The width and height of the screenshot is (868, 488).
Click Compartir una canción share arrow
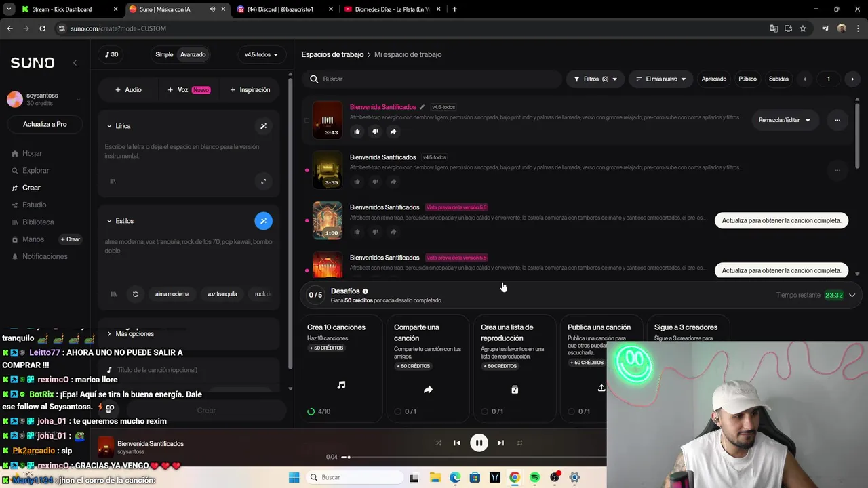428,390
